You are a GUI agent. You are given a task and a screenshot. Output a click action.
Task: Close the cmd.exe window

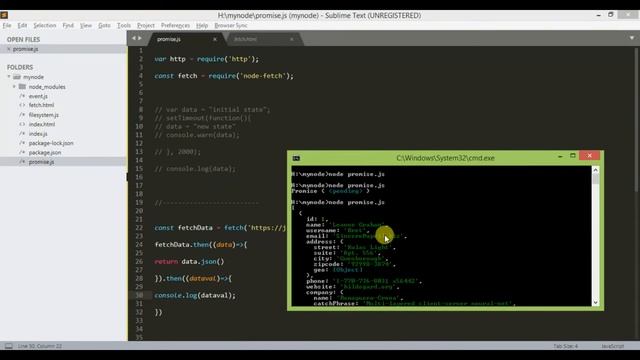point(589,156)
